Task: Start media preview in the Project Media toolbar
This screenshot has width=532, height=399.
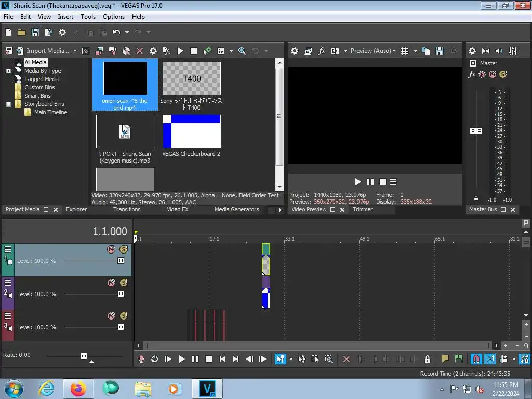Action: pyautogui.click(x=180, y=51)
